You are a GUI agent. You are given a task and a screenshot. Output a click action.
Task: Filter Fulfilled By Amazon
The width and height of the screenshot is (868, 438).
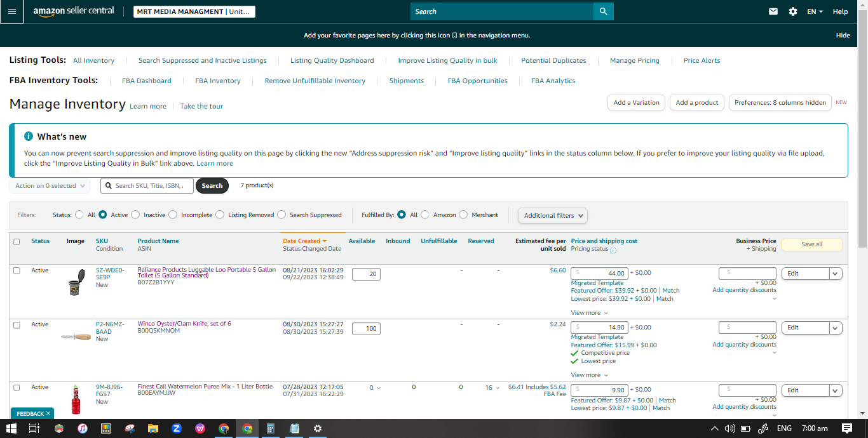(425, 215)
